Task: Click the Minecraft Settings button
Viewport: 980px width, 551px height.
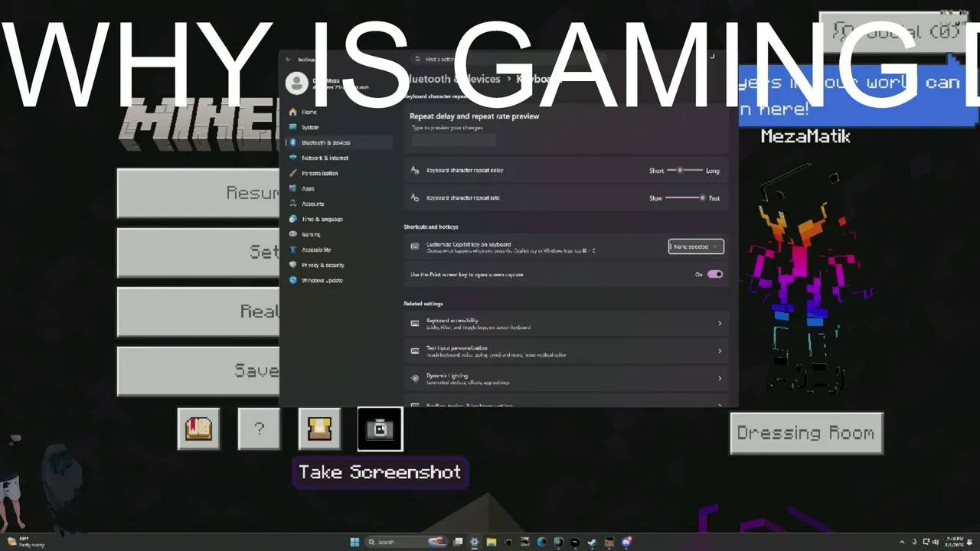Action: (x=198, y=253)
